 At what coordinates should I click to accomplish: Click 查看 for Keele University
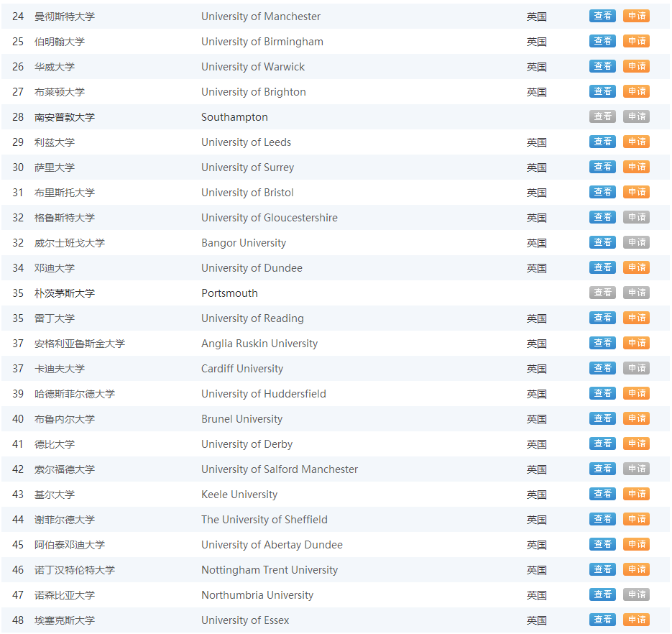point(602,494)
